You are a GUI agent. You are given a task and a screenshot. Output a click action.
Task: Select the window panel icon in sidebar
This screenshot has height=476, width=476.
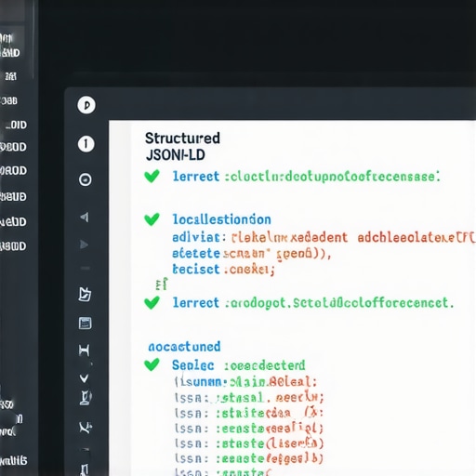(85, 323)
